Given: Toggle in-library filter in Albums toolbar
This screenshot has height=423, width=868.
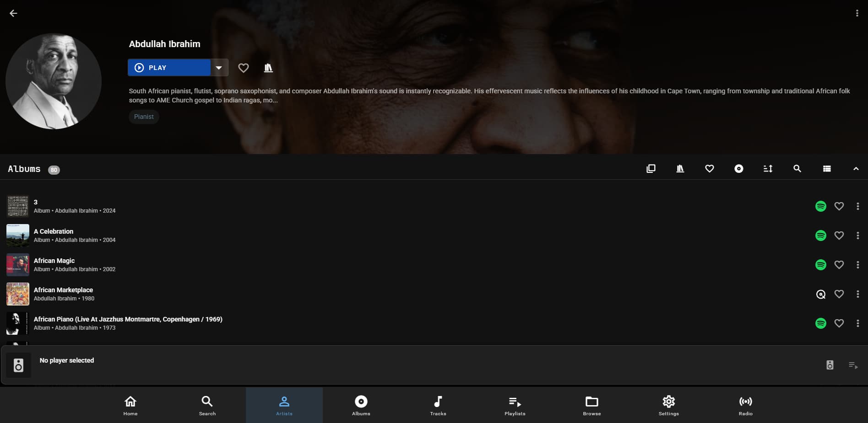Looking at the screenshot, I should click(680, 169).
